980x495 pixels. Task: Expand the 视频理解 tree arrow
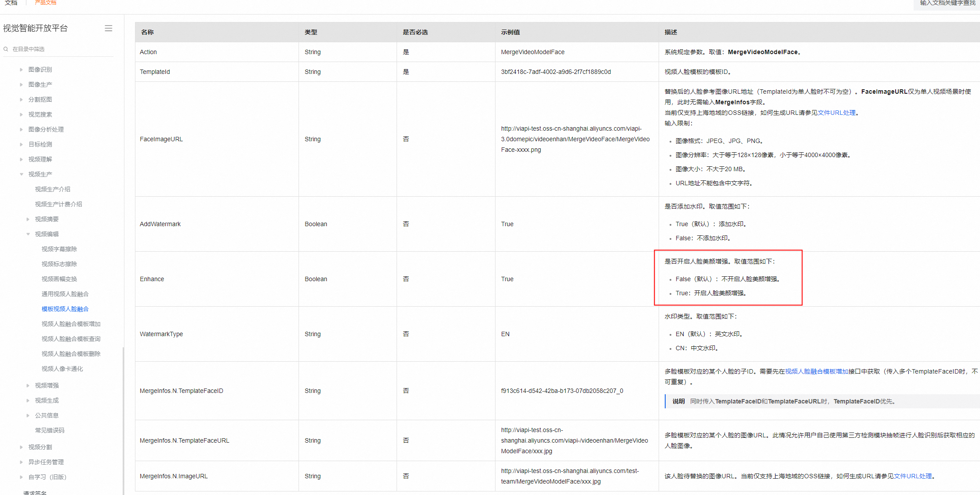(x=21, y=159)
